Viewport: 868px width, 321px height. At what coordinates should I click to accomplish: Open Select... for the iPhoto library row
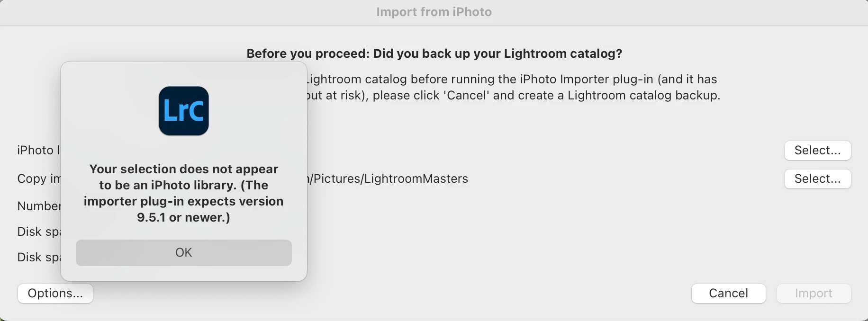pyautogui.click(x=818, y=151)
